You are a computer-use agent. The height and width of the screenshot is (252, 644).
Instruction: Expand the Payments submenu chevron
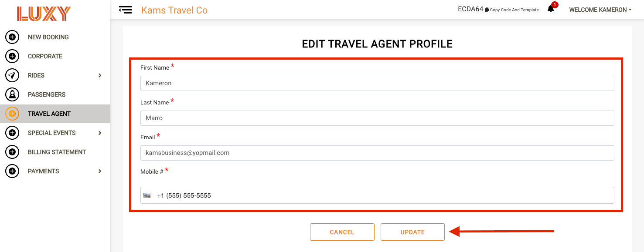(x=100, y=171)
